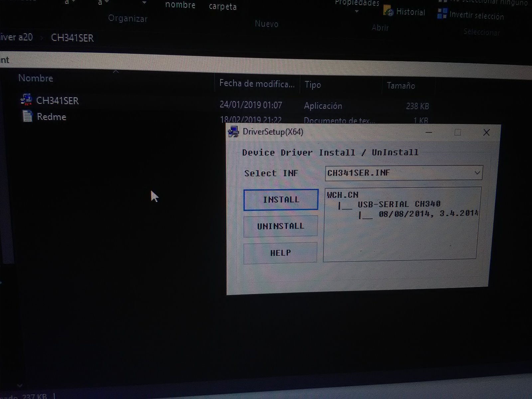Open HELP in the DriverSetup dialog
Screen dimensions: 532x399
280,253
